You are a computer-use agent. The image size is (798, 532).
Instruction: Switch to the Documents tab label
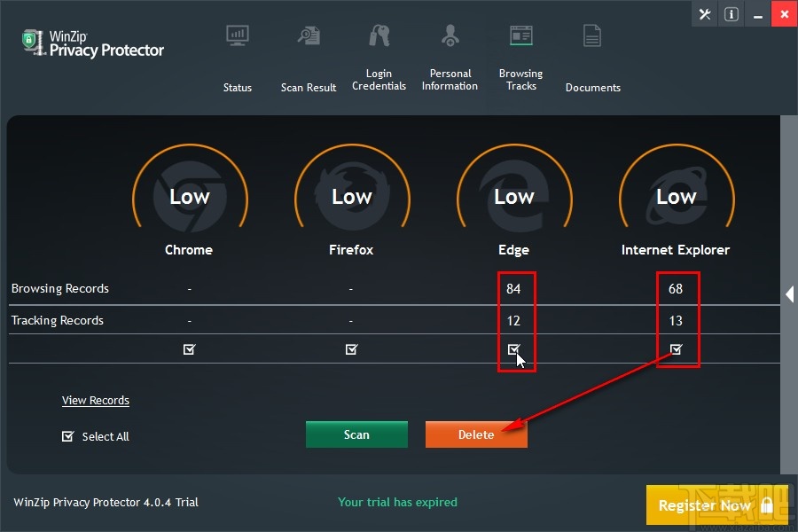coord(593,88)
